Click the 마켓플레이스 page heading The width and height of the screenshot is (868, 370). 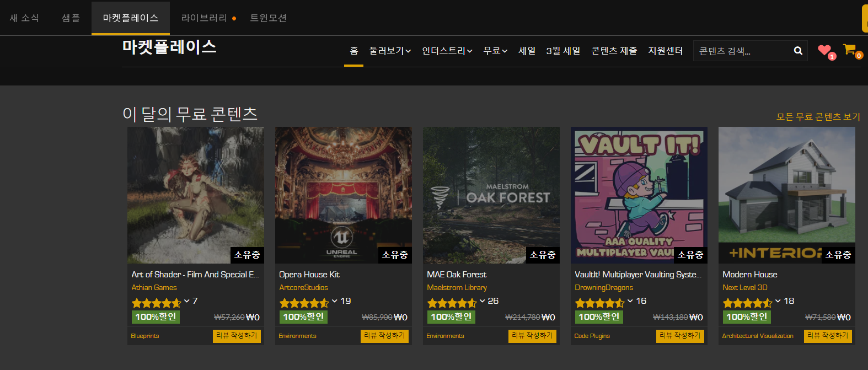click(x=169, y=47)
